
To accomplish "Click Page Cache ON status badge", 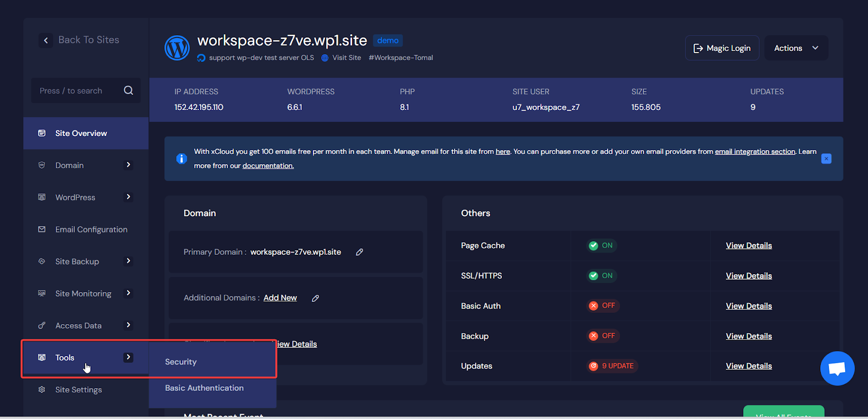I will pyautogui.click(x=602, y=246).
